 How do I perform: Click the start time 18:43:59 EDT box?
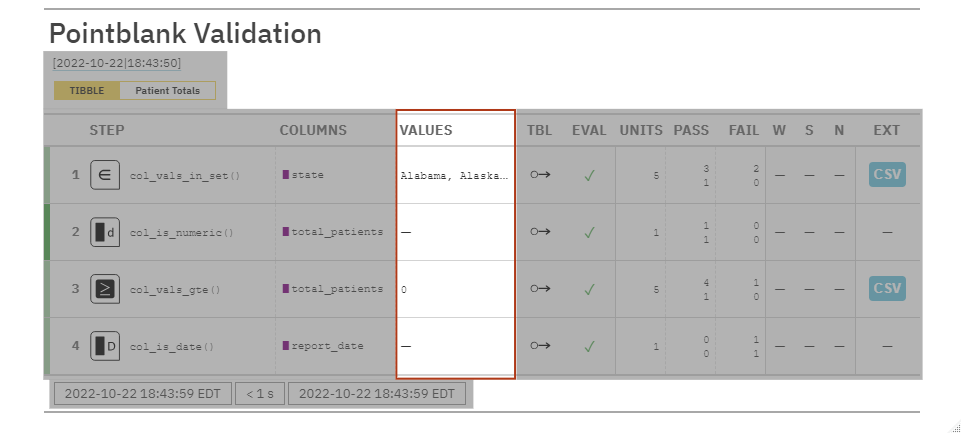(142, 393)
